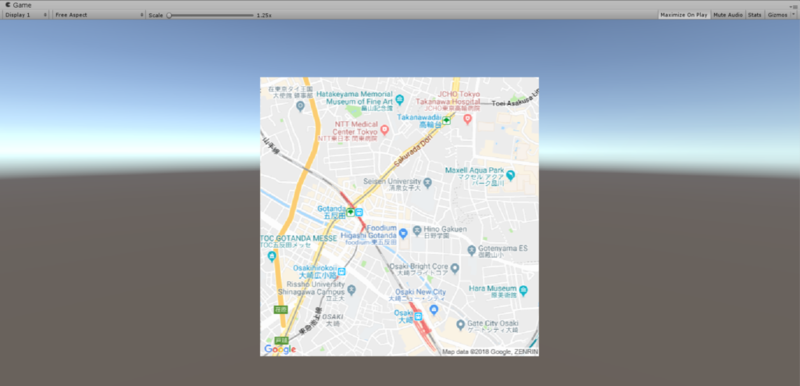The image size is (800, 386).
Task: Click the Hara Museum marker icon
Action: click(523, 291)
